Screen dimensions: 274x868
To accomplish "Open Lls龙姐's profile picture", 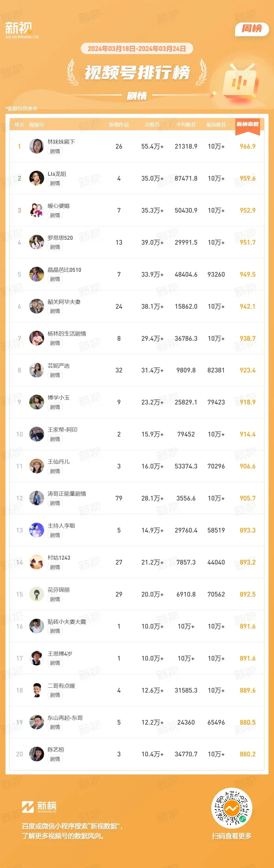I will pyautogui.click(x=37, y=178).
